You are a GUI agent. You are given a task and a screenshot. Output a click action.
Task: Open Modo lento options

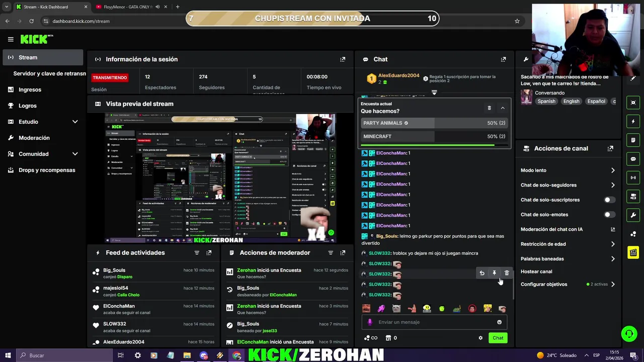coord(568,170)
